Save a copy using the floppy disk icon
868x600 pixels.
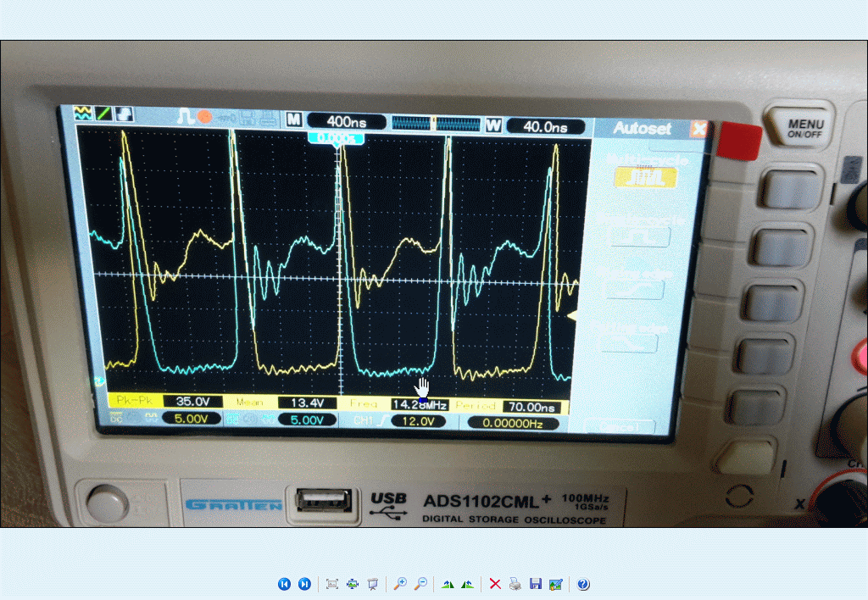coord(535,584)
